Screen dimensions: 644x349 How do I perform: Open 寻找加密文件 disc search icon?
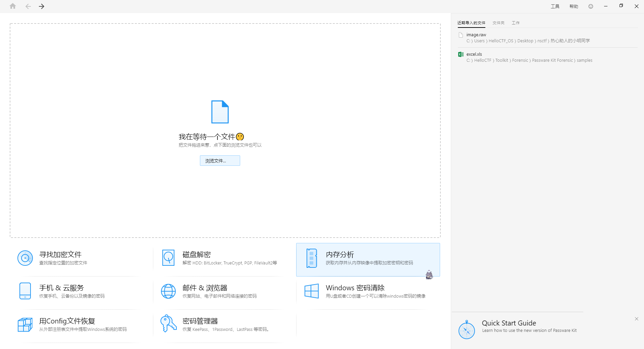click(25, 258)
